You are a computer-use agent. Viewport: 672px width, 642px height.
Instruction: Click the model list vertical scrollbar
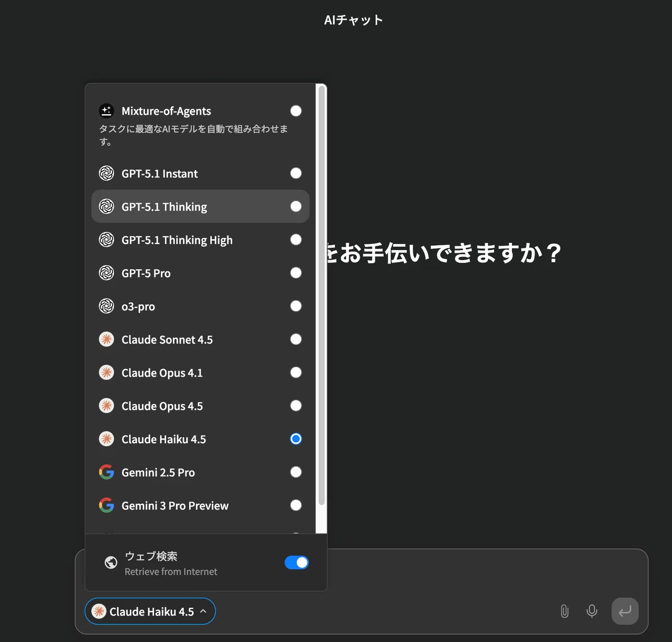(321, 296)
